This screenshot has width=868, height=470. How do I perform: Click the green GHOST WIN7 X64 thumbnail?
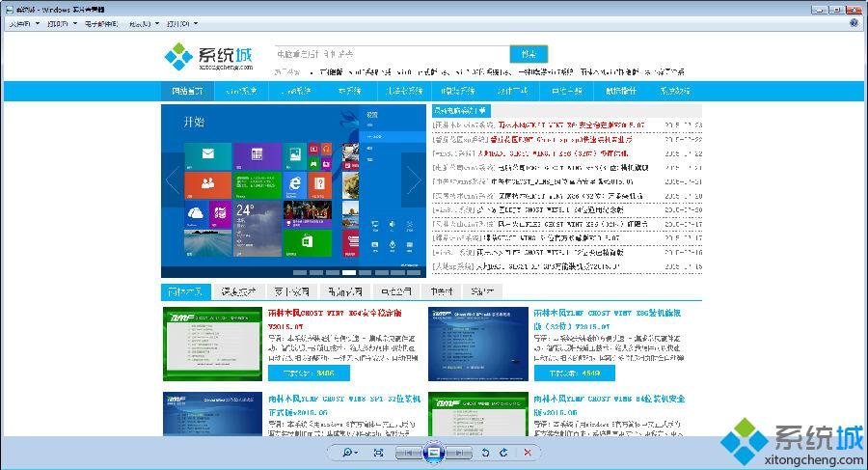(212, 344)
